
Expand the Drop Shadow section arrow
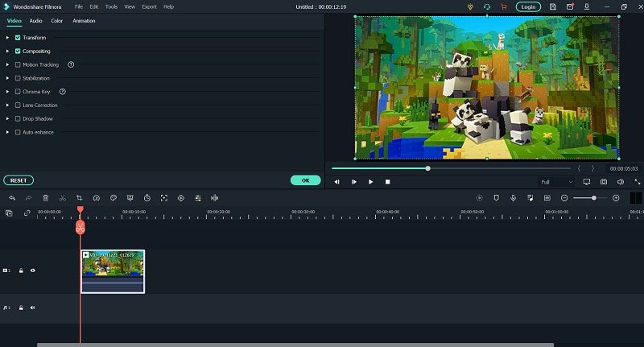[x=7, y=118]
